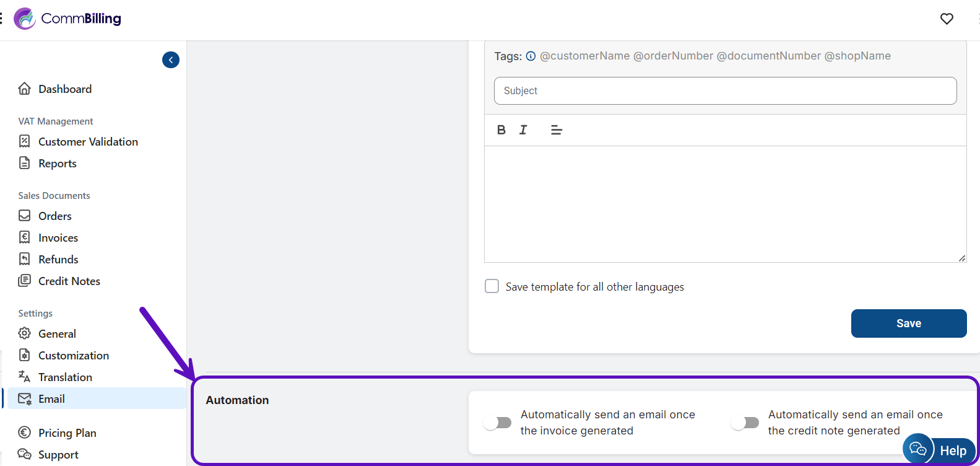Toggle bold formatting in the editor
Viewport: 980px width, 466px height.
tap(501, 130)
